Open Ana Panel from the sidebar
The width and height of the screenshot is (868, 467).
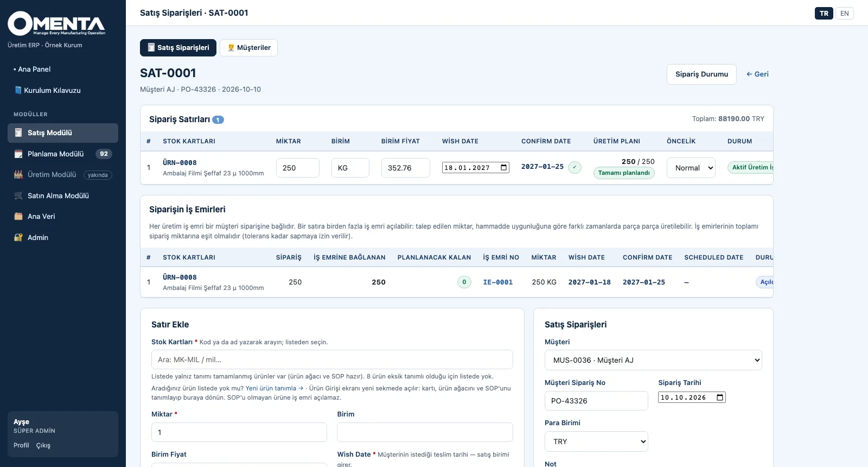point(63,69)
